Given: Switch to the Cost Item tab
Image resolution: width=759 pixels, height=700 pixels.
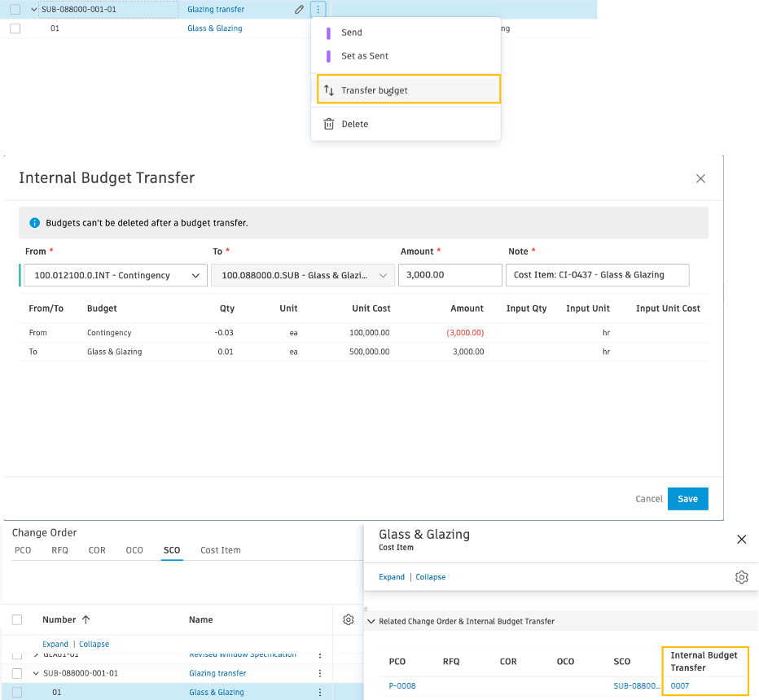Looking at the screenshot, I should click(x=220, y=550).
